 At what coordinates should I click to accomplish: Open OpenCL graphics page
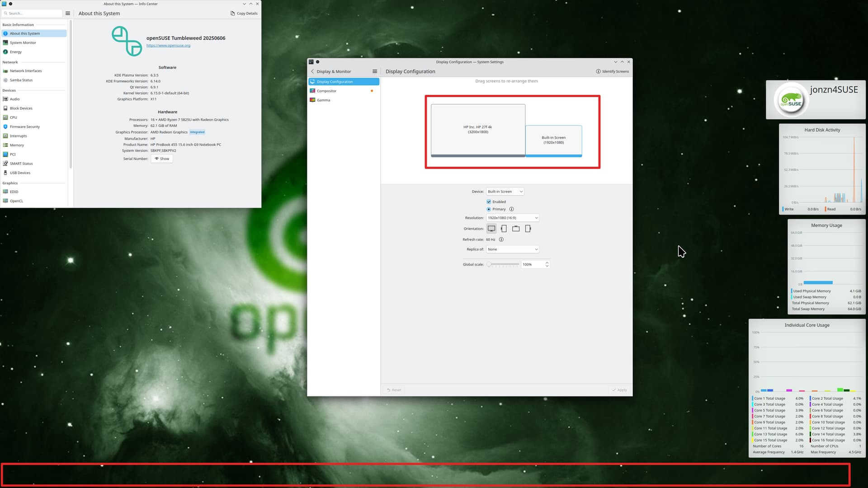[x=34, y=201]
